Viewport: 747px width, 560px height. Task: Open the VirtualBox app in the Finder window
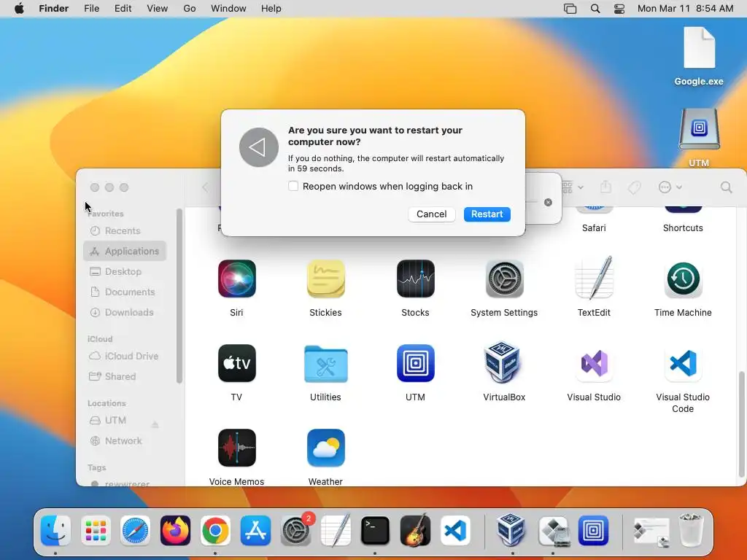pyautogui.click(x=503, y=362)
